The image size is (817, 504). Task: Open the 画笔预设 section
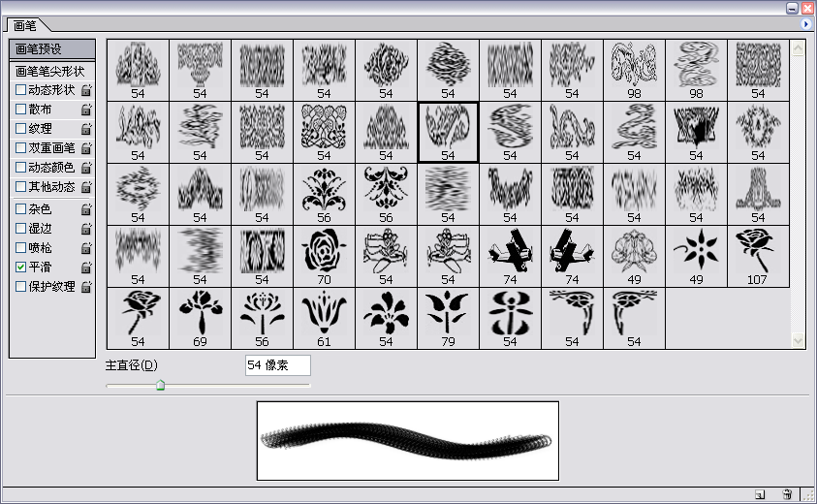pyautogui.click(x=52, y=49)
